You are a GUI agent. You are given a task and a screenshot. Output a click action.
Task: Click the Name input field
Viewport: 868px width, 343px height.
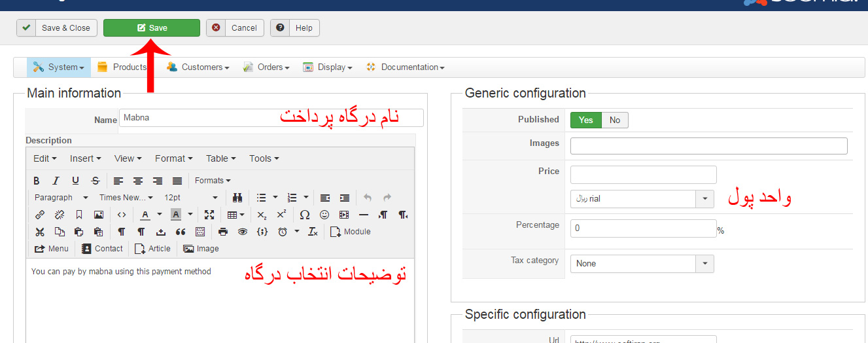coord(271,118)
